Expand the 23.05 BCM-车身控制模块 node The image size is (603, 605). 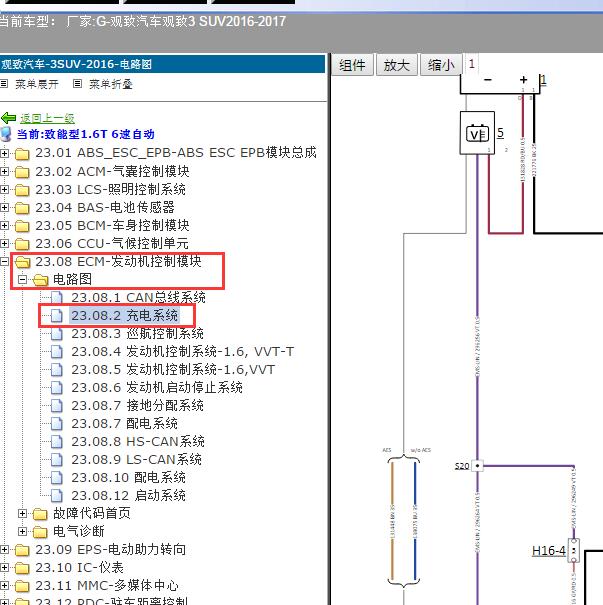tap(4, 226)
